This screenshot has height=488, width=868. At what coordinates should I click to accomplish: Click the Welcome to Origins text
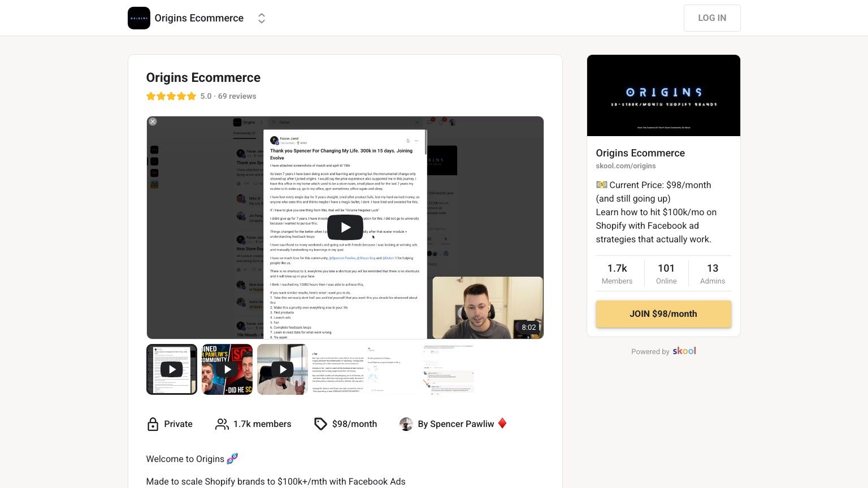(x=185, y=459)
